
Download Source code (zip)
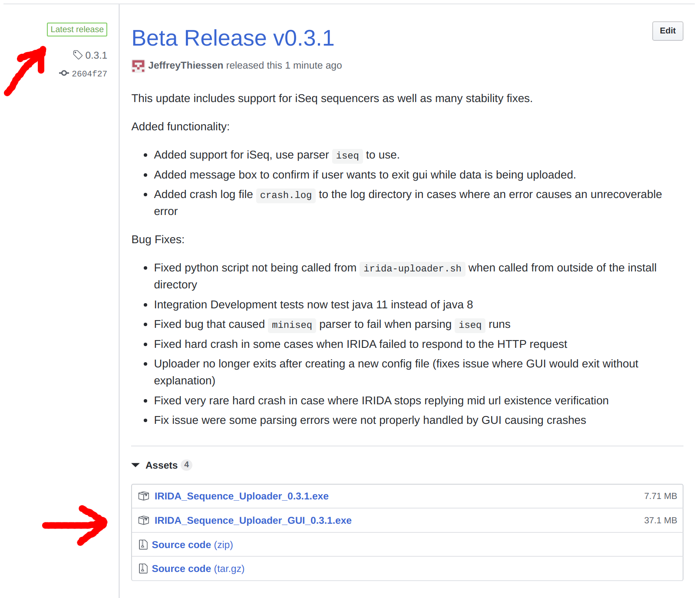pos(192,545)
